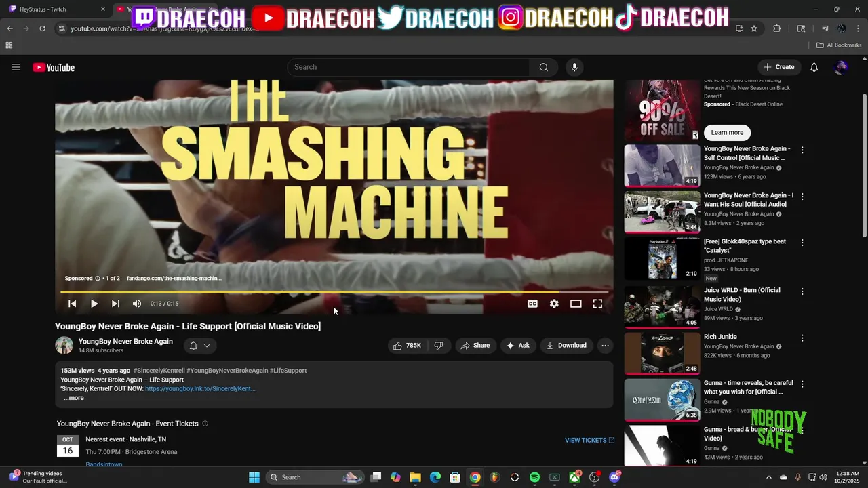Show hidden system tray icons
This screenshot has height=488, width=868.
coord(768,477)
